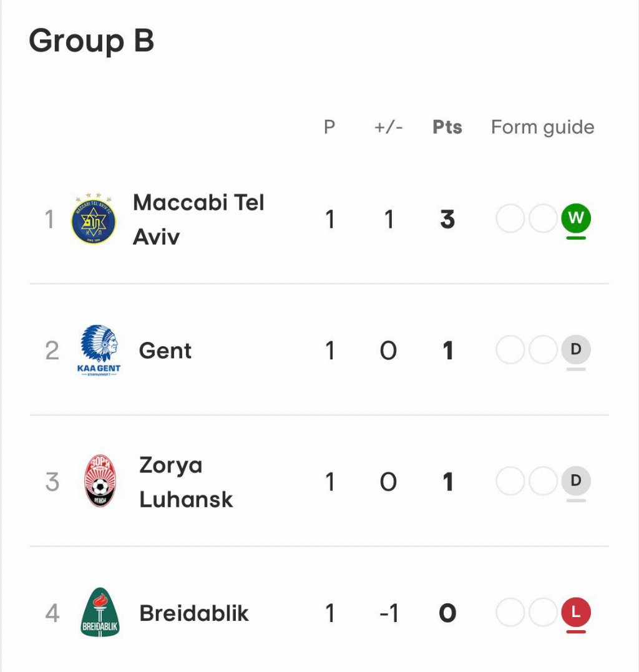Viewport: 639px width, 672px height.
Task: Click Gent's grey D form badge
Action: [x=575, y=350]
